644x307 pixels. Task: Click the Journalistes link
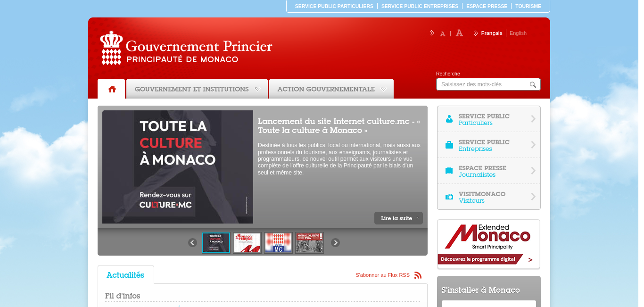(477, 175)
